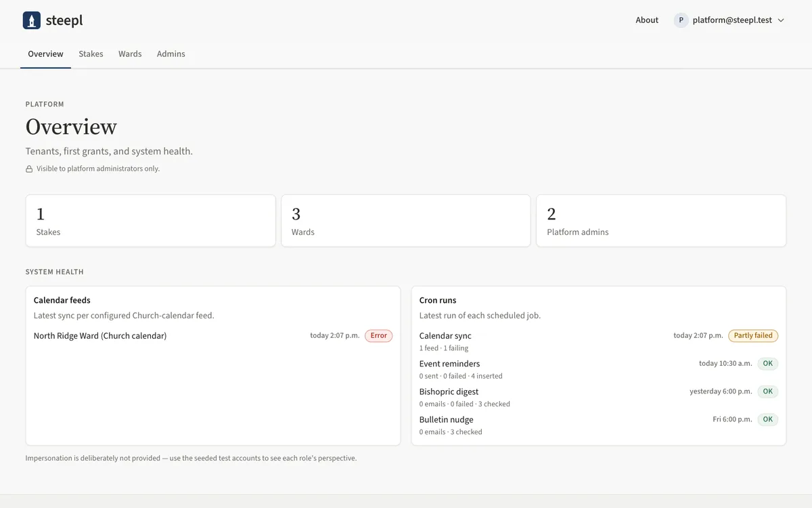Open the platform@steepl.test account menu

coord(729,20)
